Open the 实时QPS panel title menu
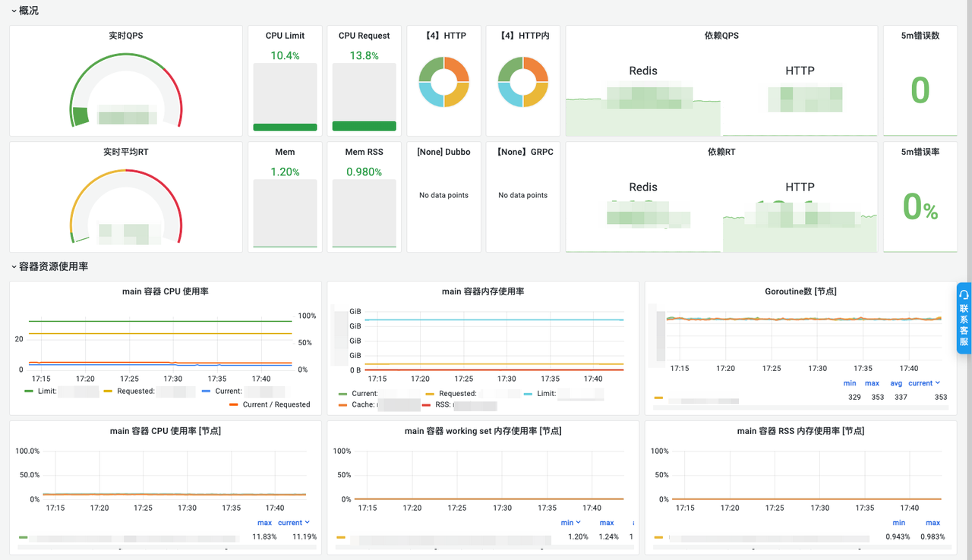Viewport: 972px width, 560px height. click(126, 36)
